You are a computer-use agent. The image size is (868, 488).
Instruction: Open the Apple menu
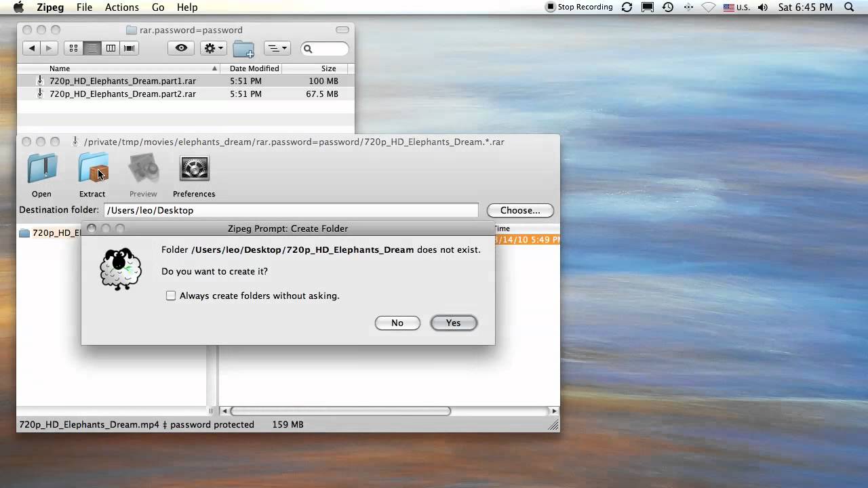click(18, 7)
